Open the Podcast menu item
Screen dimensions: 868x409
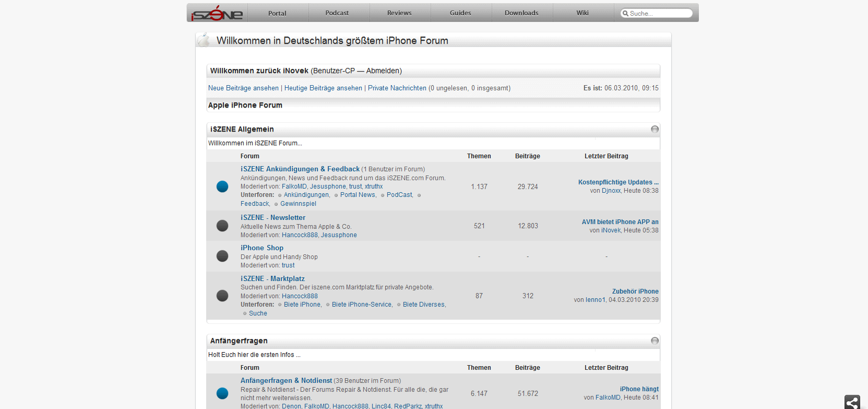[337, 13]
